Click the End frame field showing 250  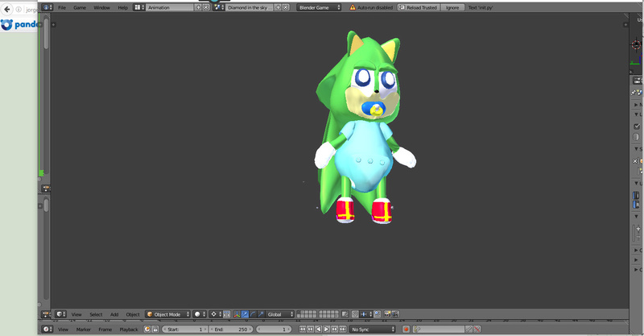pos(231,329)
